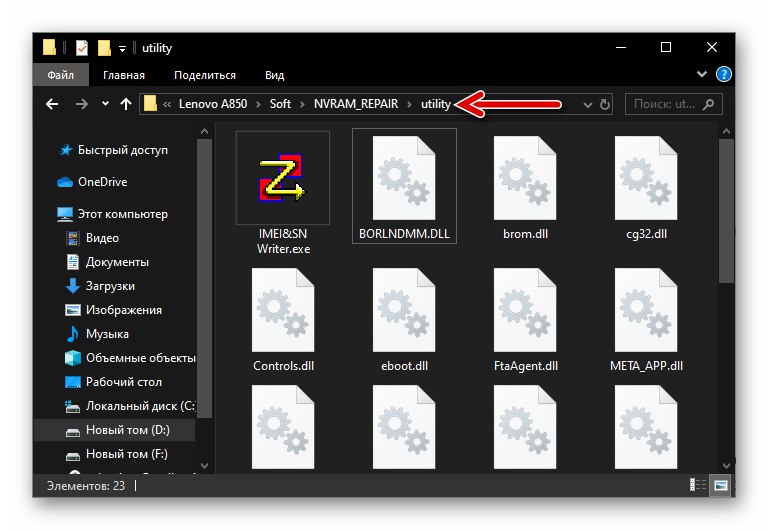Expand the ribbon with chevron
The width and height of the screenshot is (768, 530).
[x=702, y=74]
